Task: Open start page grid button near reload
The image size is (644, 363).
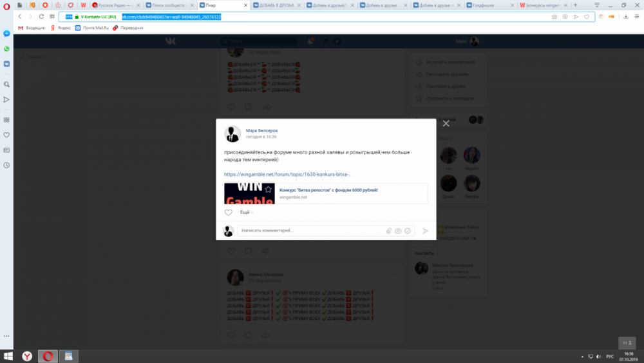Action: click(52, 17)
